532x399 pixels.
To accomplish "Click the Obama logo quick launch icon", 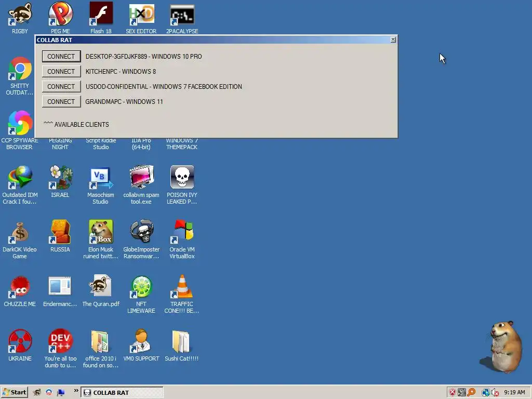I will point(48,392).
